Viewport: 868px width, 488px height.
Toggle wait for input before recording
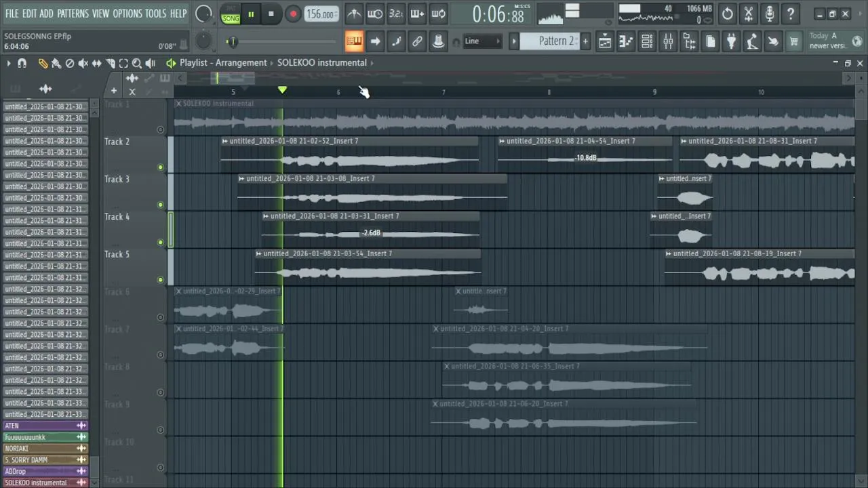point(375,14)
